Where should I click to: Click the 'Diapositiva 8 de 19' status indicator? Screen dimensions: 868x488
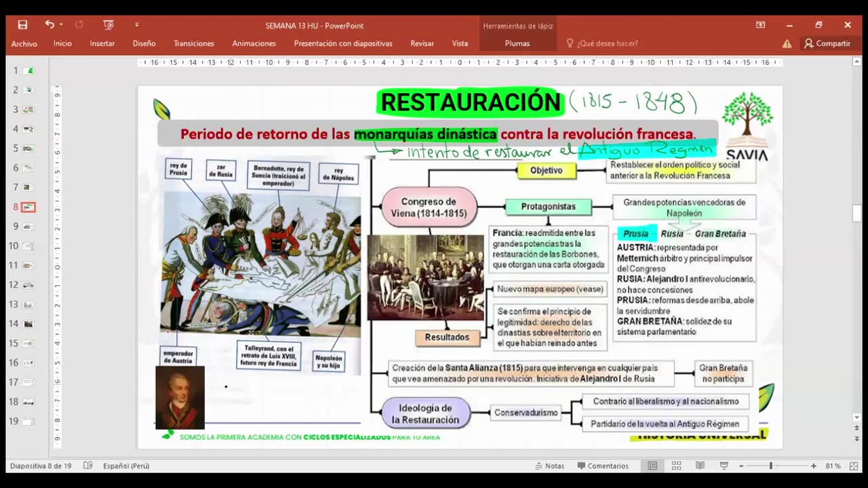pyautogui.click(x=41, y=466)
